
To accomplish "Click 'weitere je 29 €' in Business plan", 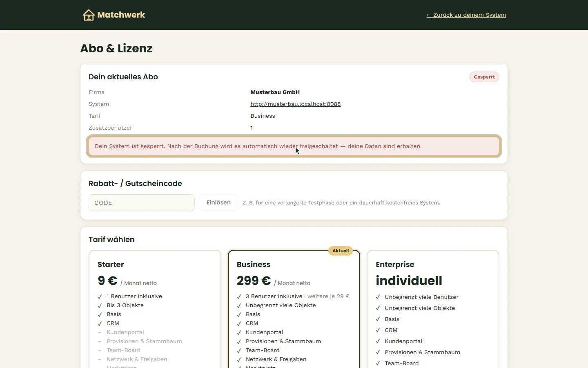I will point(329,296).
